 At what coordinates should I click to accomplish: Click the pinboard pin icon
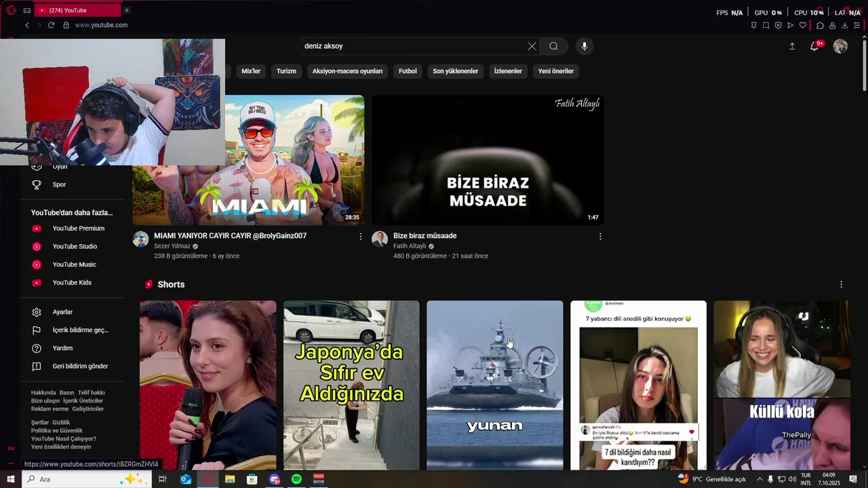point(753,25)
